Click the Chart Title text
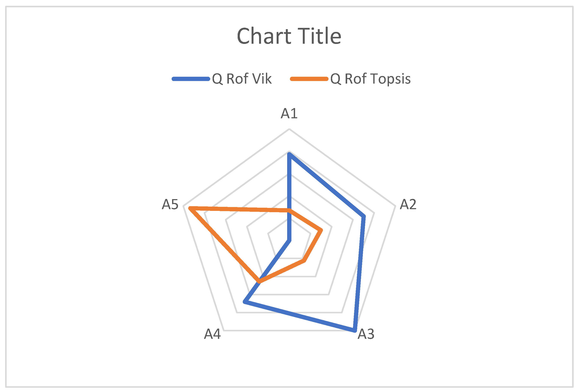579x392 pixels. click(x=289, y=36)
